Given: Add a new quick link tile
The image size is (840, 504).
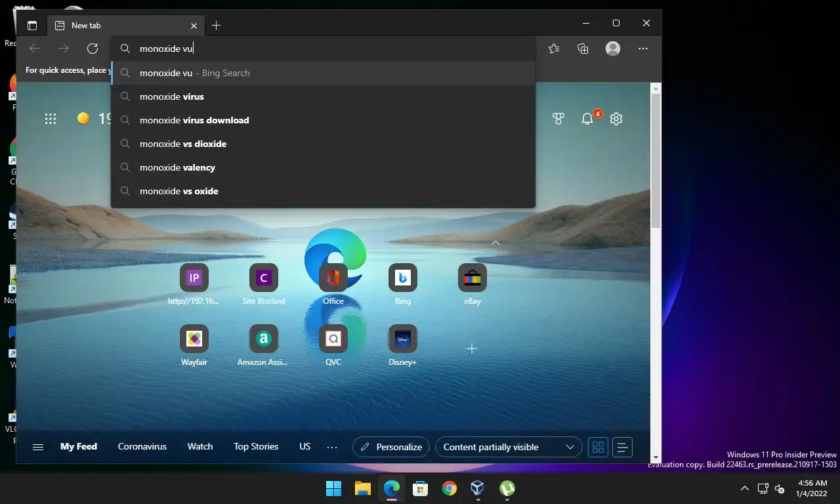Looking at the screenshot, I should 471,348.
